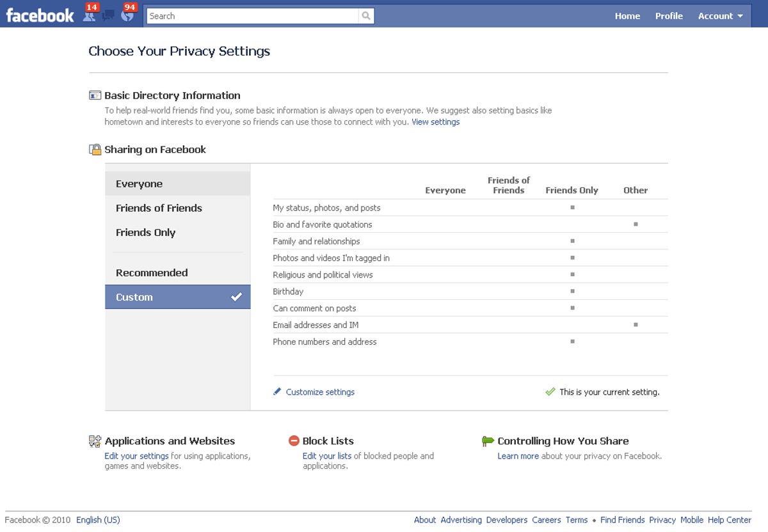This screenshot has height=532, width=768.
Task: Click the Other marker for Bio and favorite quotations
Action: pos(636,224)
